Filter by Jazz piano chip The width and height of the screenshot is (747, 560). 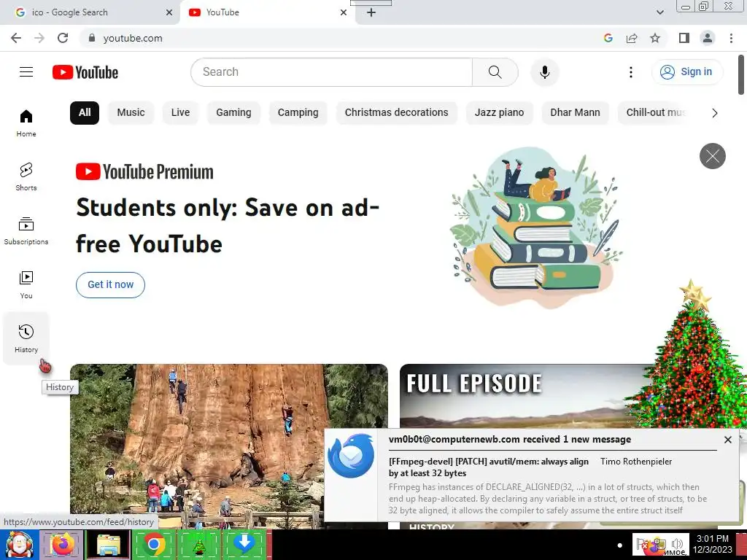[499, 113]
